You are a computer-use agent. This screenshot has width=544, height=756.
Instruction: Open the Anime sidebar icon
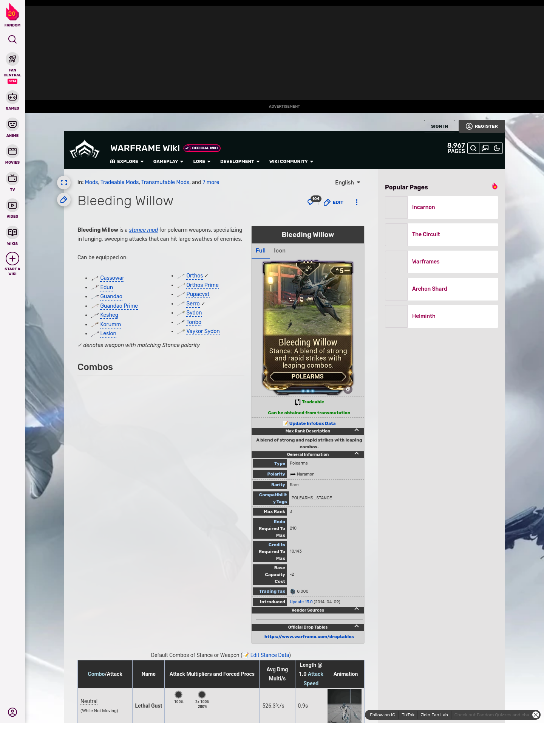[x=12, y=124]
